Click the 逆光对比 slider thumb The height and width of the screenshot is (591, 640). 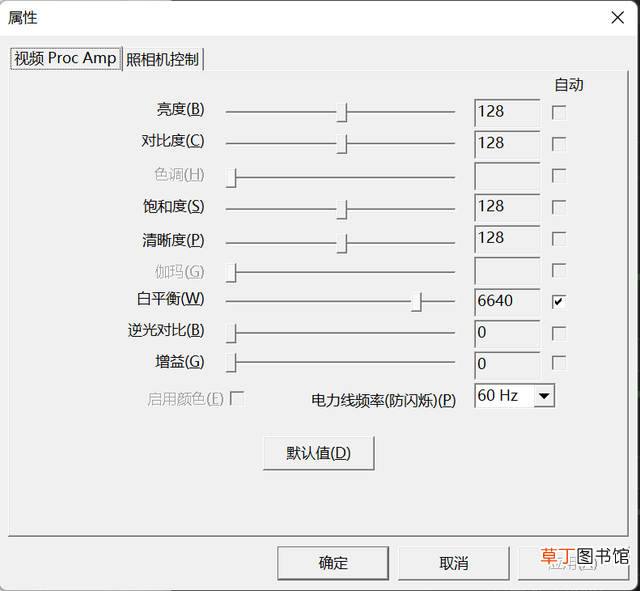pyautogui.click(x=231, y=333)
